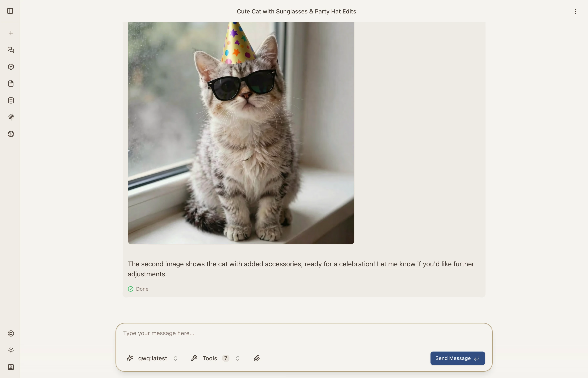
Task: Open the brain memory icon
Action: tap(11, 134)
